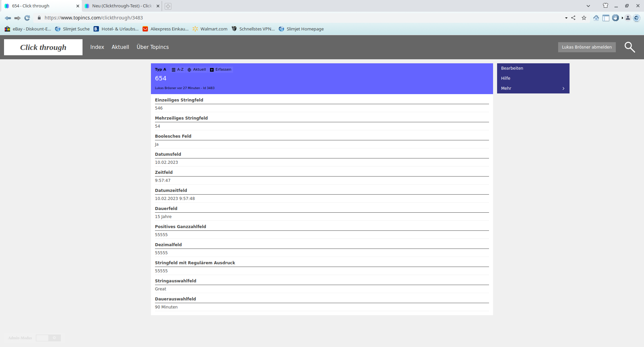644x347 pixels.
Task: Expand the Mehr submenu chevron
Action: click(x=563, y=88)
